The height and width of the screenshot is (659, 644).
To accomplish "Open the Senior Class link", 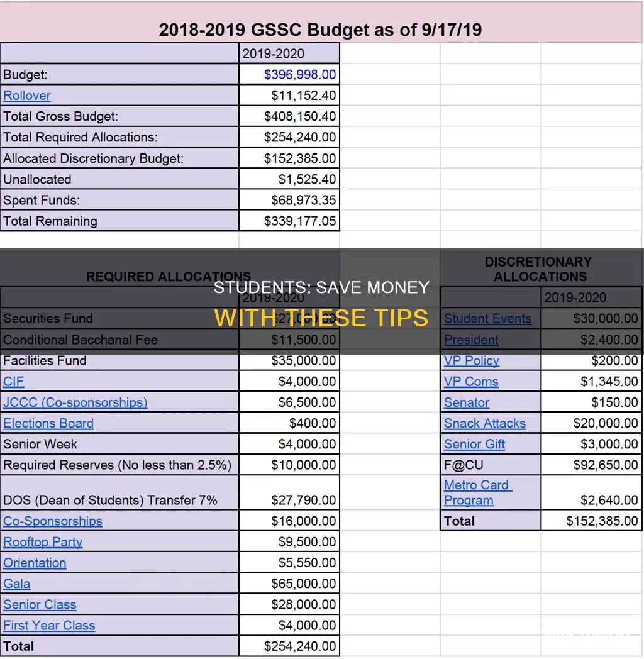I will [x=40, y=605].
